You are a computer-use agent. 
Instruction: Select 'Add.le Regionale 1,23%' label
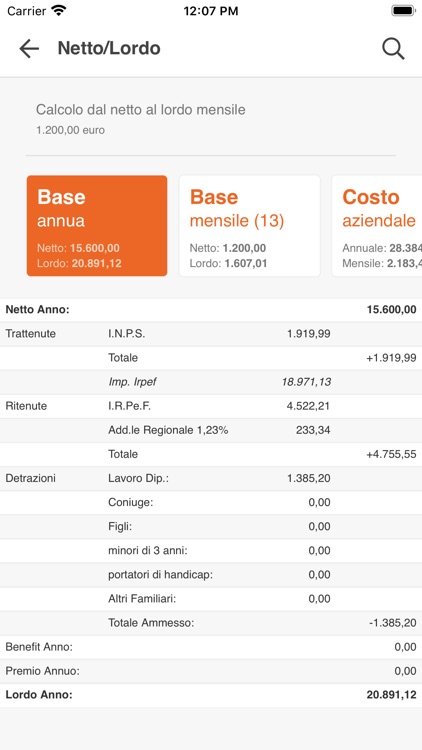point(168,430)
